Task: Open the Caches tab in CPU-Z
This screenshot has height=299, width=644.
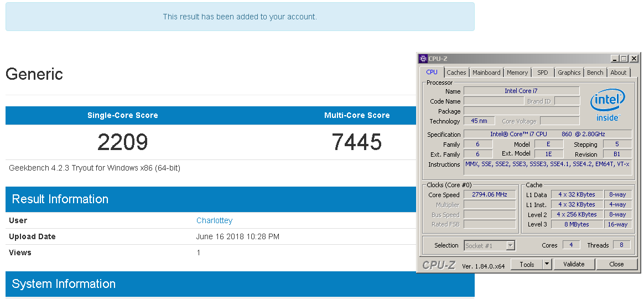Action: pos(456,73)
